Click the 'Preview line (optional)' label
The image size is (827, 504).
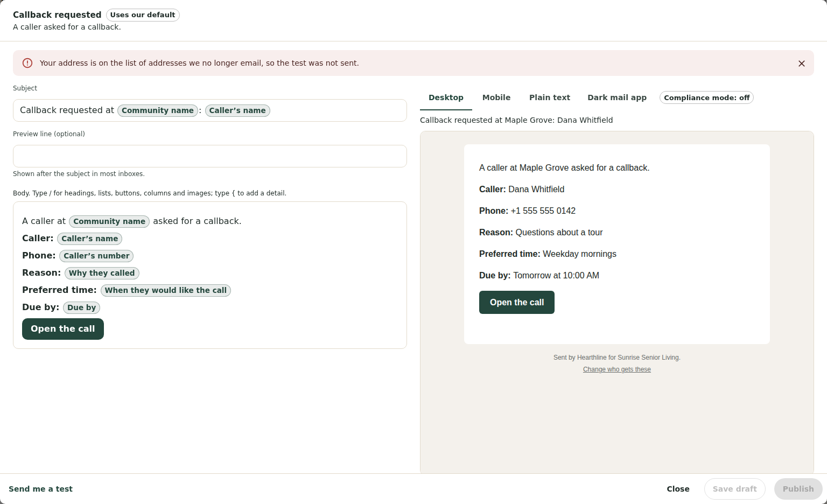coord(49,134)
